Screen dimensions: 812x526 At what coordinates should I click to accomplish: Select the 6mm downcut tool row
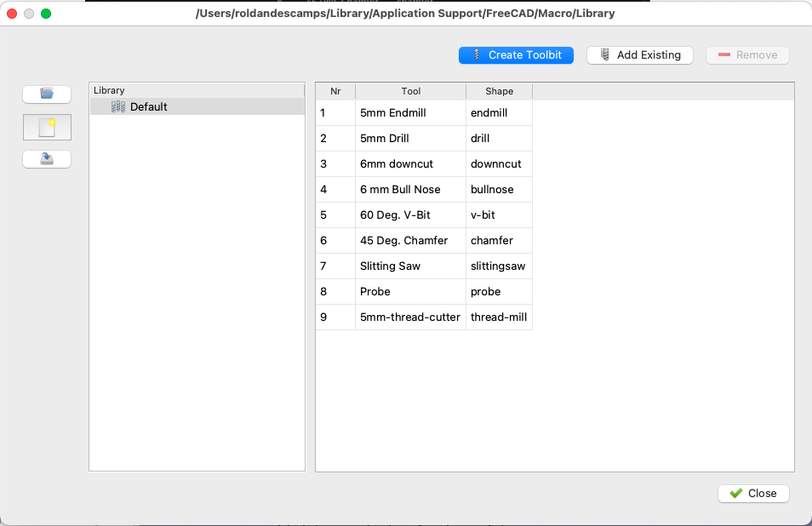[424, 163]
